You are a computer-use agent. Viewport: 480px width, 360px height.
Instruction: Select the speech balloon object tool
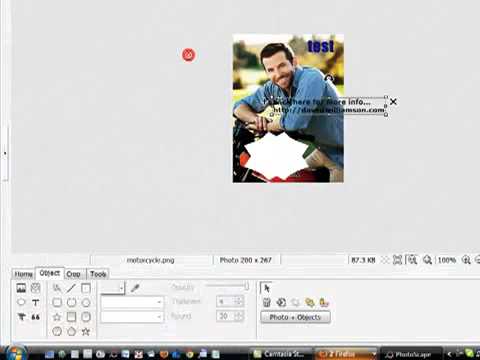(x=21, y=302)
